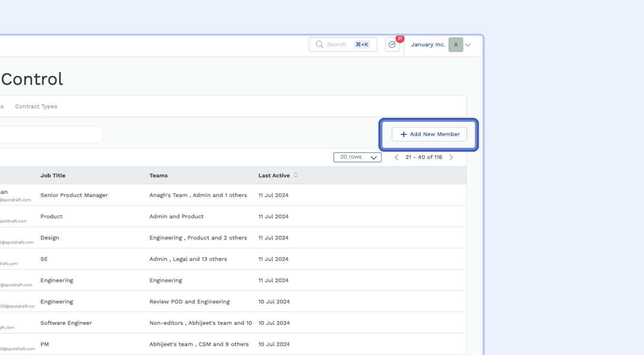Click the Job Title column header

pyautogui.click(x=53, y=176)
